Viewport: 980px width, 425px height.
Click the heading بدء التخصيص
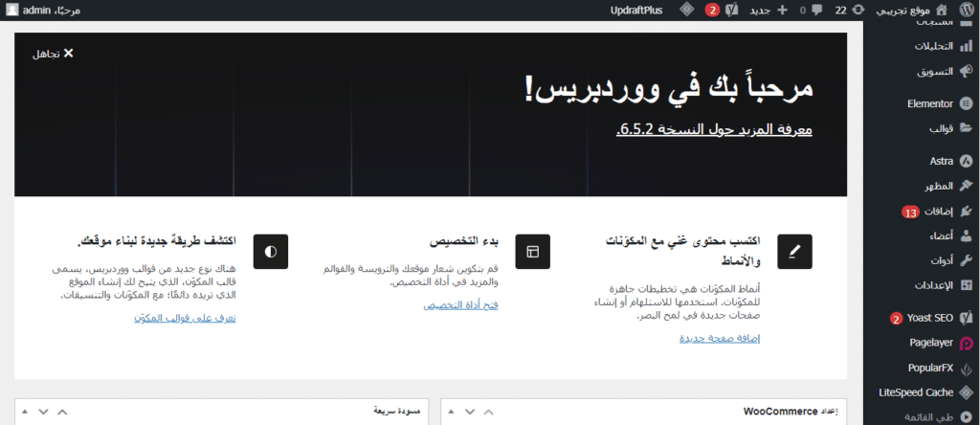coord(464,241)
